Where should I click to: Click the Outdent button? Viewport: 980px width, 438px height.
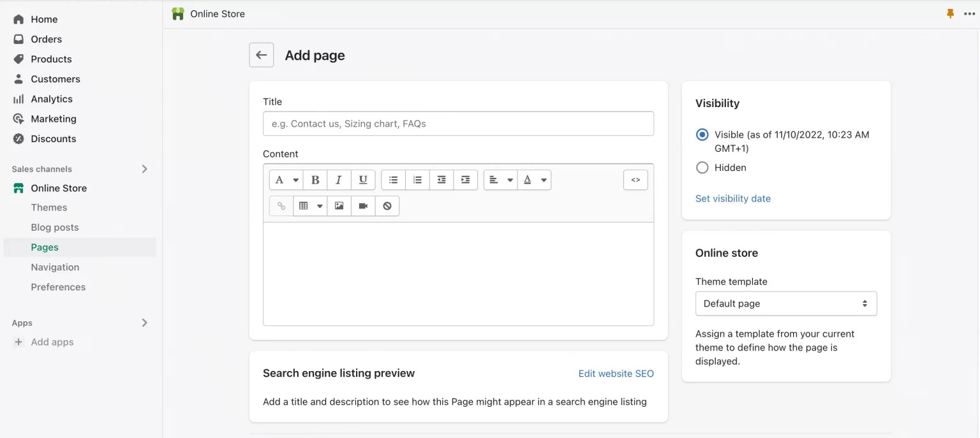pyautogui.click(x=442, y=180)
